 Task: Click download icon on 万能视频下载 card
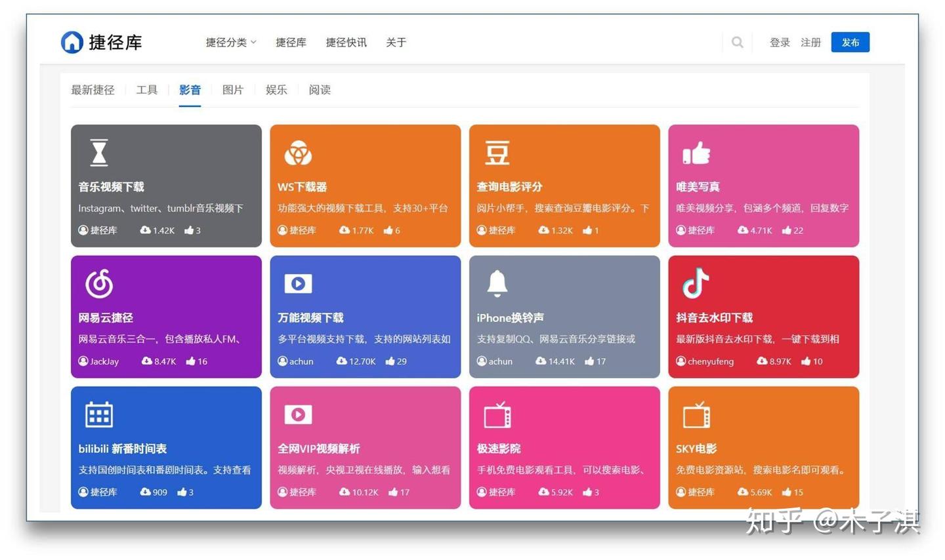pyautogui.click(x=342, y=361)
